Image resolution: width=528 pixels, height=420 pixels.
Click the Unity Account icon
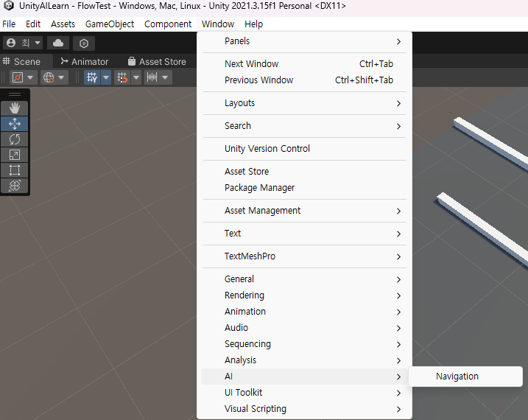[x=11, y=43]
